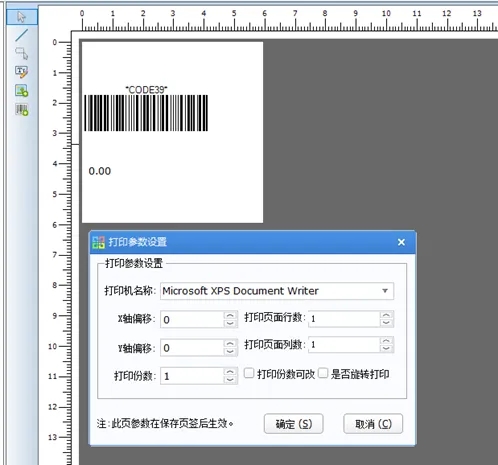Increase 打印页面列数 with up arrow
Image resolution: width=498 pixels, height=465 pixels.
(x=386, y=341)
